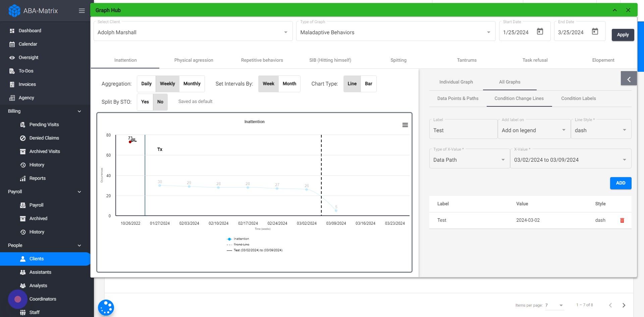Switch to Repetitive behaviors tab
644x317 pixels.
(262, 60)
